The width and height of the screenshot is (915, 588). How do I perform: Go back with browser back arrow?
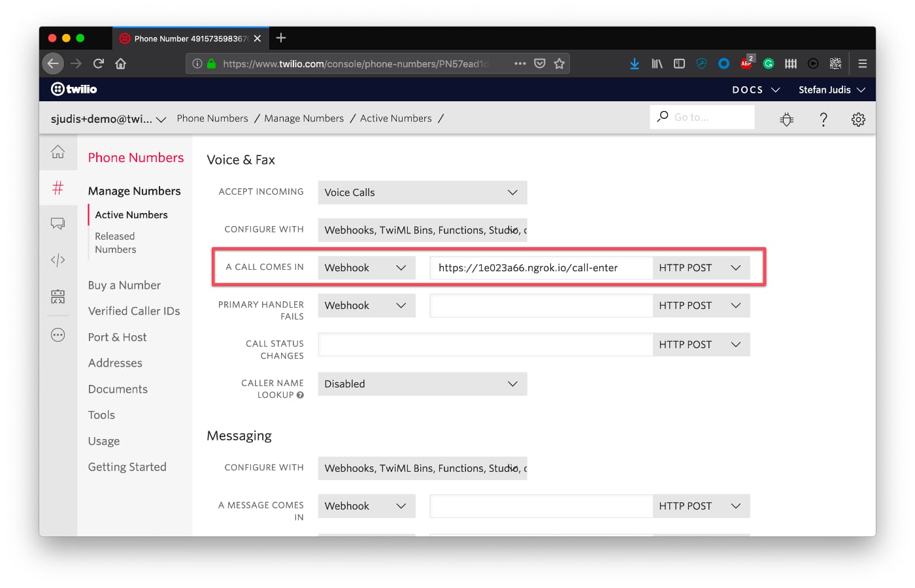tap(53, 63)
